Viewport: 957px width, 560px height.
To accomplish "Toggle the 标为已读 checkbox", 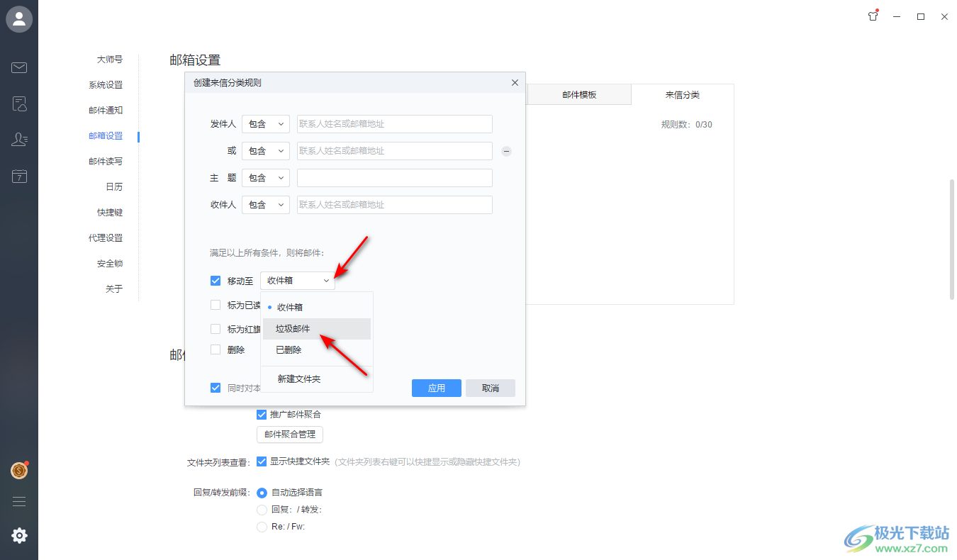I will [x=216, y=305].
